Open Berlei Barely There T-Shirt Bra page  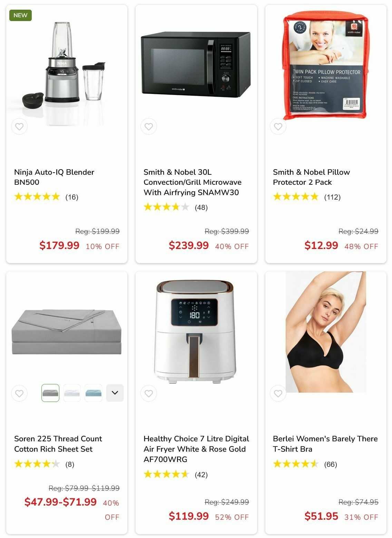(325, 444)
